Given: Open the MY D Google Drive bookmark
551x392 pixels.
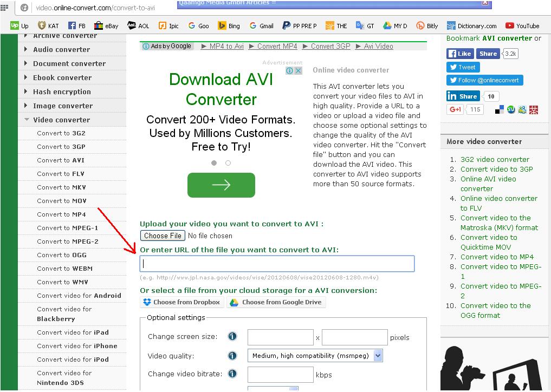Looking at the screenshot, I should click(395, 25).
